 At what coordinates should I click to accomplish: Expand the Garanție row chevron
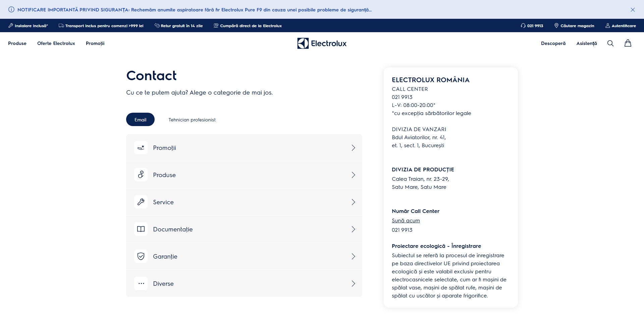pos(353,257)
